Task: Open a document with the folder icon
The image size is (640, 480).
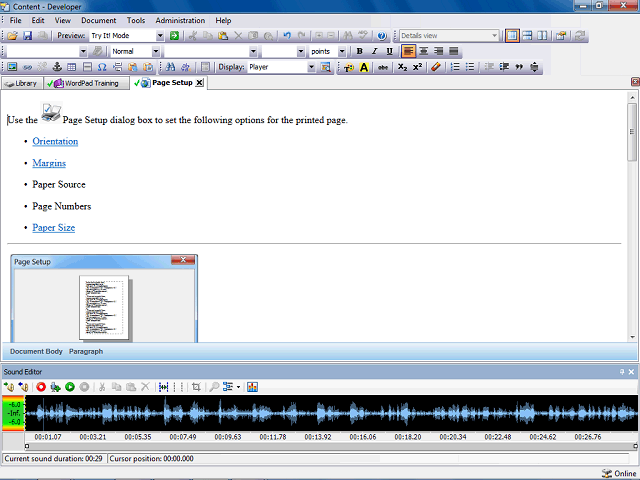Action: click(x=12, y=36)
